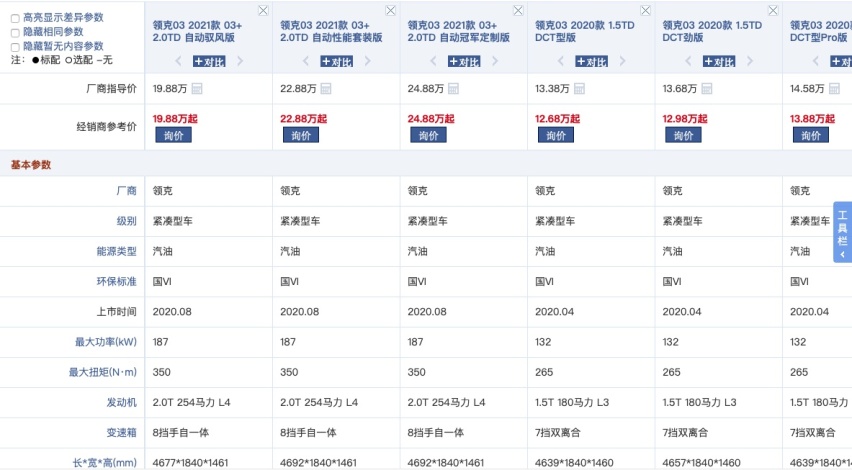852x470 pixels.
Task: Open the 工具栏 side tab
Action: click(842, 232)
